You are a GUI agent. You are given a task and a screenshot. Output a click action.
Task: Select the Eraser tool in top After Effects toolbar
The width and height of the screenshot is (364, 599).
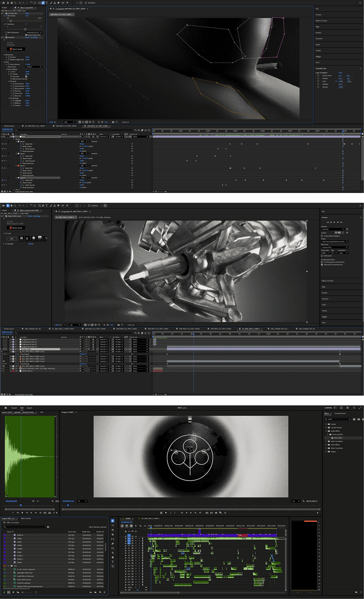(x=58, y=3)
